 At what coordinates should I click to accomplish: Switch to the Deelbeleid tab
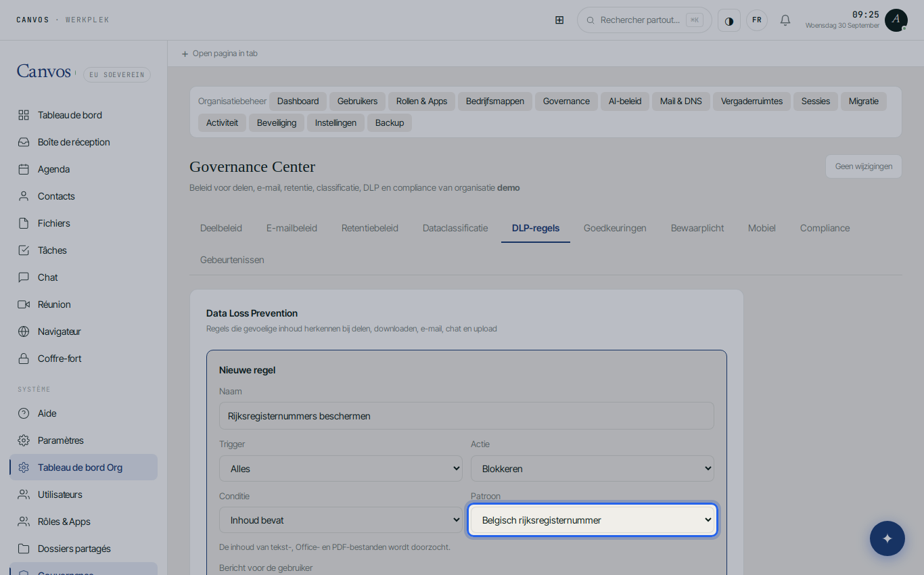221,228
